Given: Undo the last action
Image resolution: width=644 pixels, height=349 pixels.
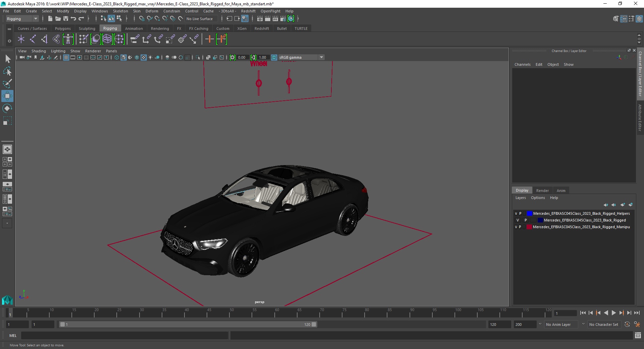Looking at the screenshot, I should click(x=73, y=19).
